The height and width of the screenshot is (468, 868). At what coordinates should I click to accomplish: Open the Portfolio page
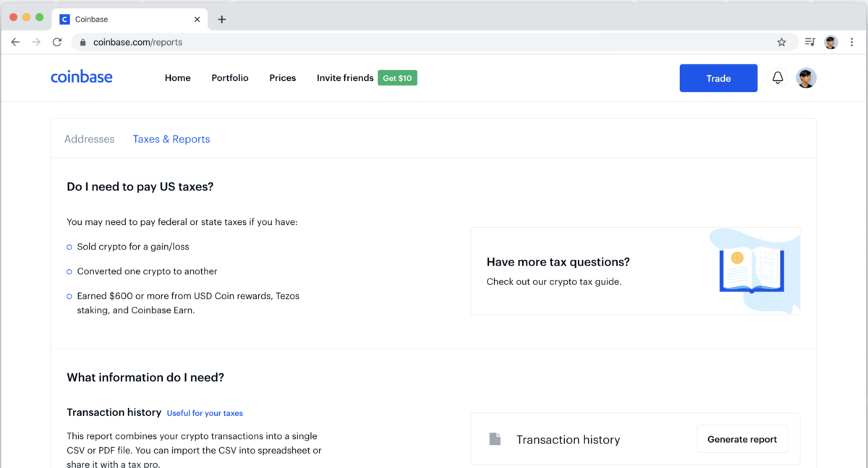(x=230, y=78)
